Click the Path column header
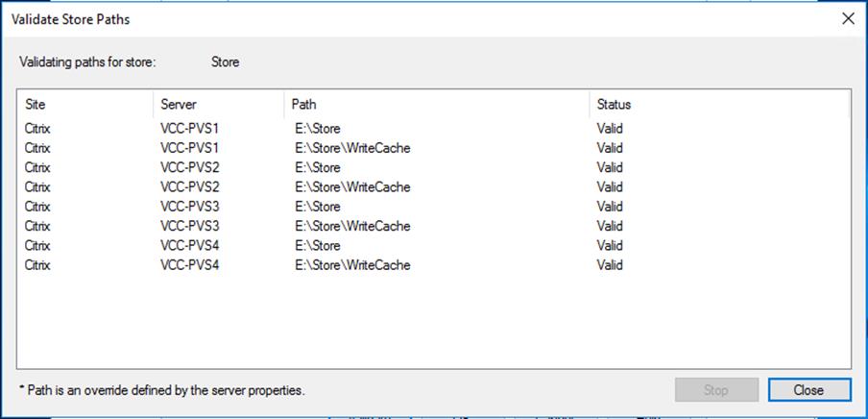Image resolution: width=868 pixels, height=419 pixels. (437, 104)
